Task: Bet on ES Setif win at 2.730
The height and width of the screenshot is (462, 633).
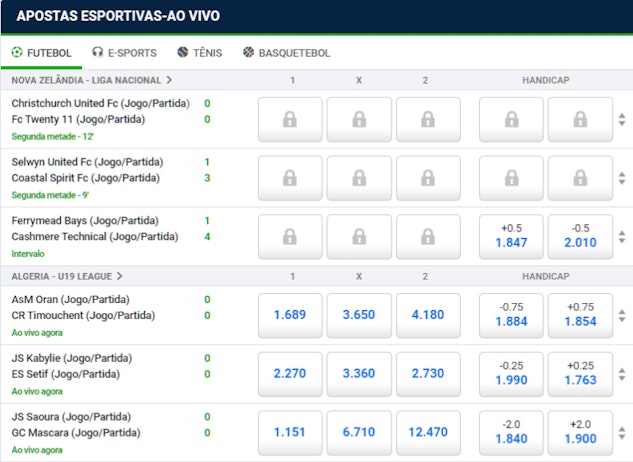Action: tap(428, 374)
